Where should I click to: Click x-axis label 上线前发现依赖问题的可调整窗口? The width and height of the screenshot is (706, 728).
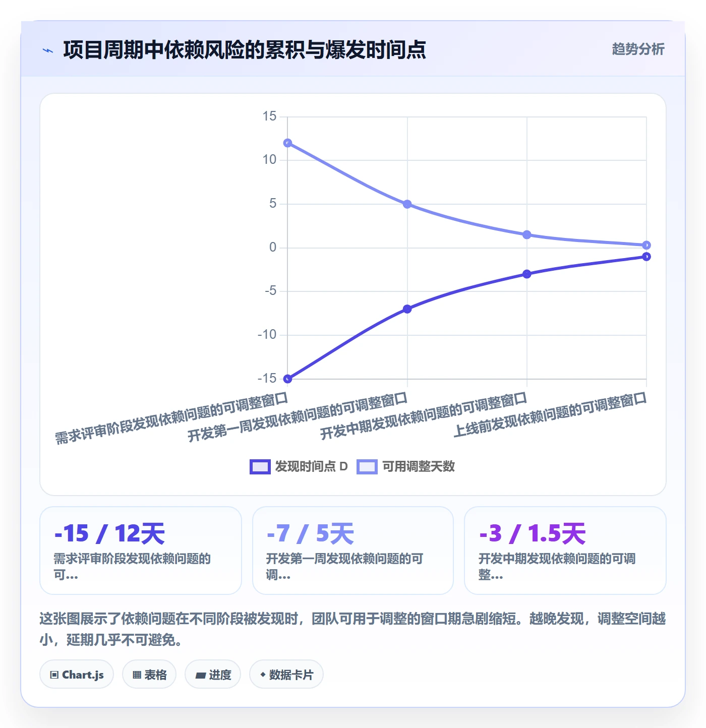[550, 415]
